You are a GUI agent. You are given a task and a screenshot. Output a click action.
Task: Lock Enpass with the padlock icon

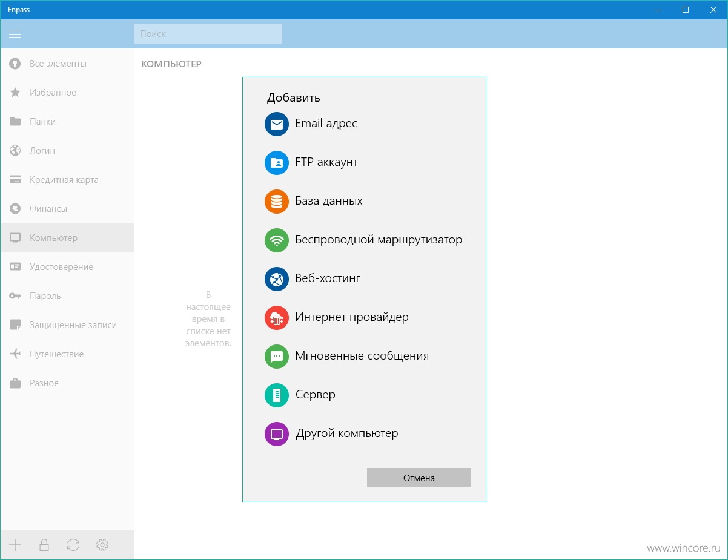(x=44, y=545)
